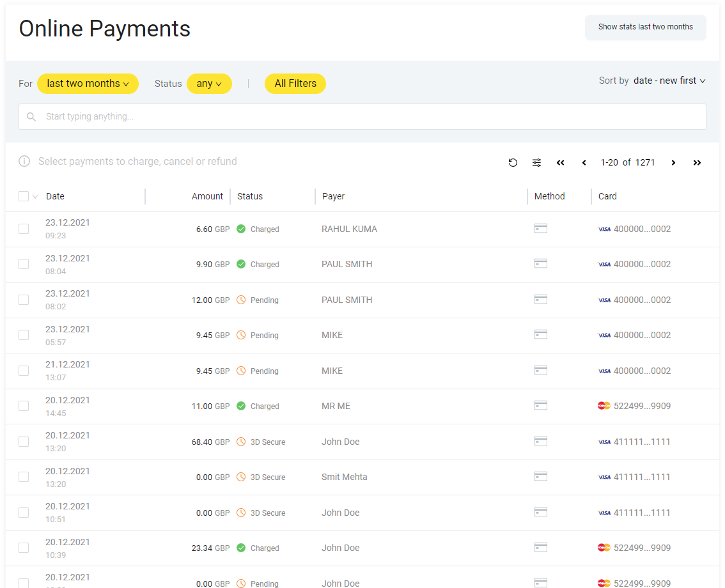Jump to first page of payments
Screen dimensions: 725x588
tap(561, 163)
